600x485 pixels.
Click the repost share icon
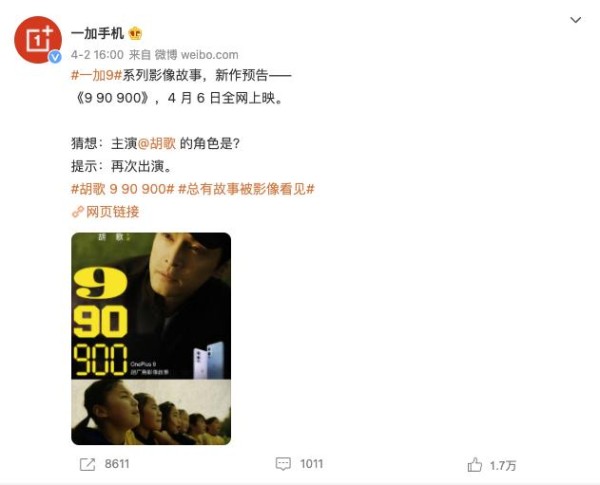coord(87,464)
